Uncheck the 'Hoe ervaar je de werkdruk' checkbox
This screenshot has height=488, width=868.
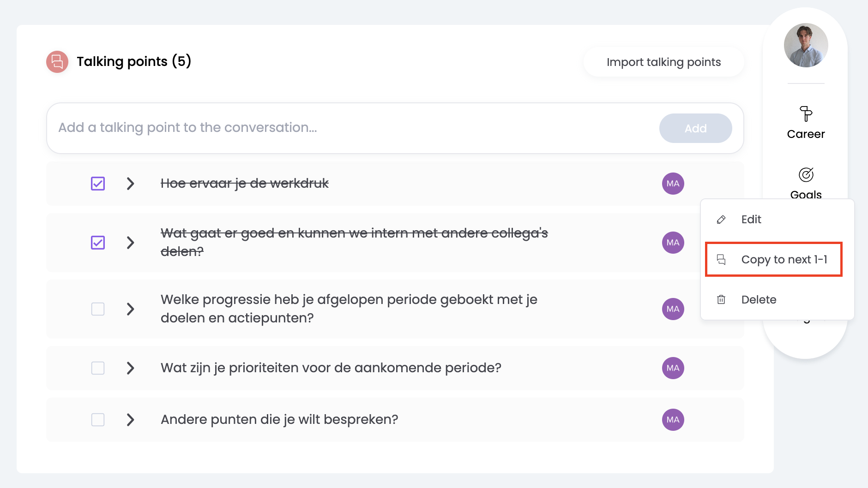pyautogui.click(x=98, y=184)
